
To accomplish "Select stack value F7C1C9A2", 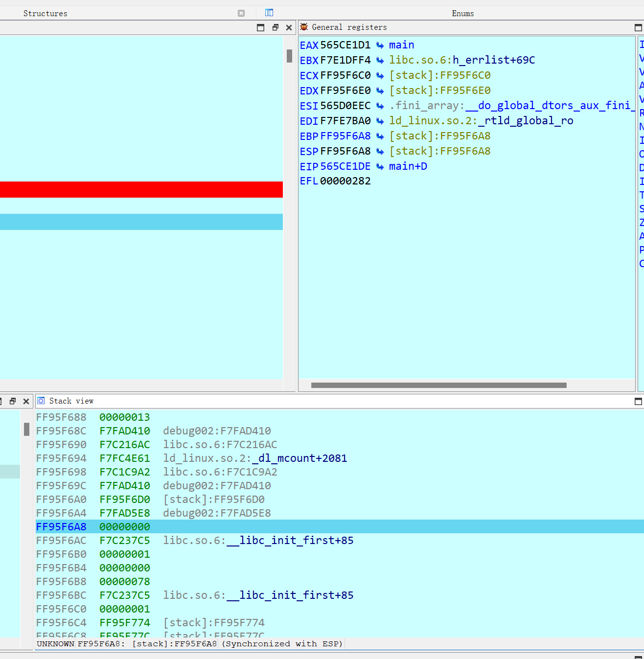I will pos(125,472).
